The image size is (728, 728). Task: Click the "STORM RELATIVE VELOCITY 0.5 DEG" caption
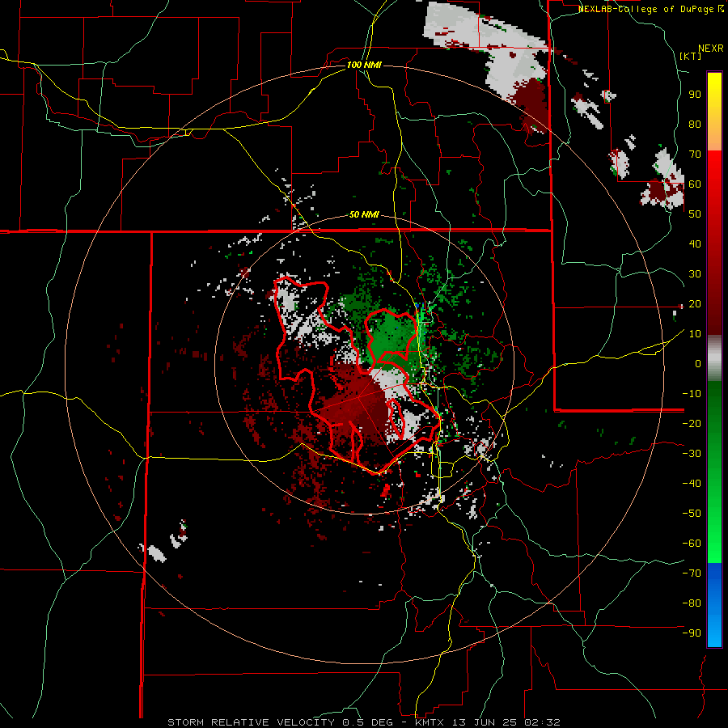[280, 722]
